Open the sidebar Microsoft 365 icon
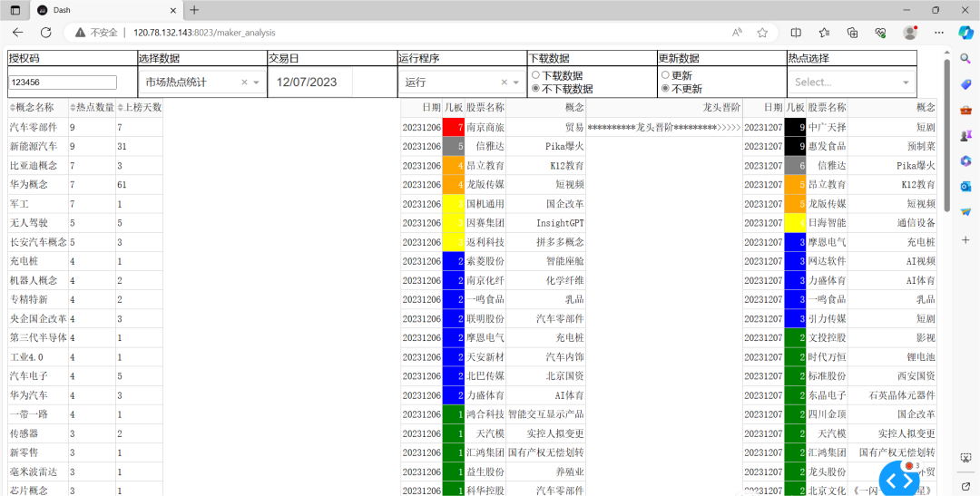 click(965, 161)
